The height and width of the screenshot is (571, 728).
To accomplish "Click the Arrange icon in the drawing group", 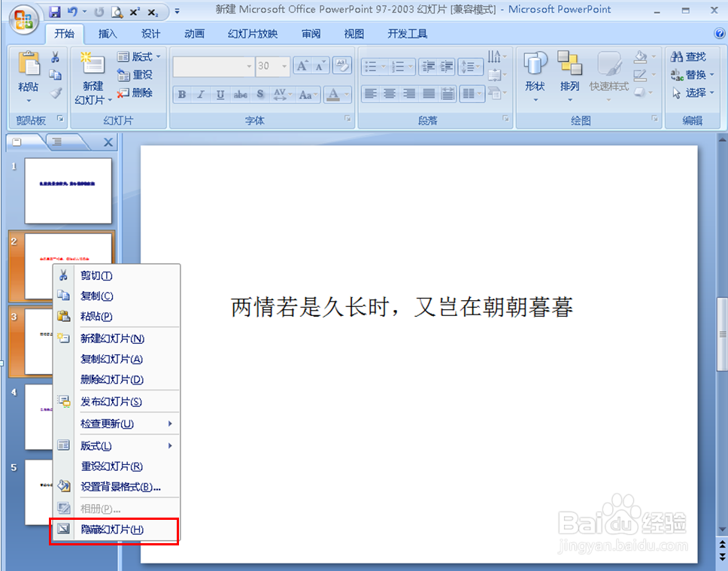I will [569, 63].
